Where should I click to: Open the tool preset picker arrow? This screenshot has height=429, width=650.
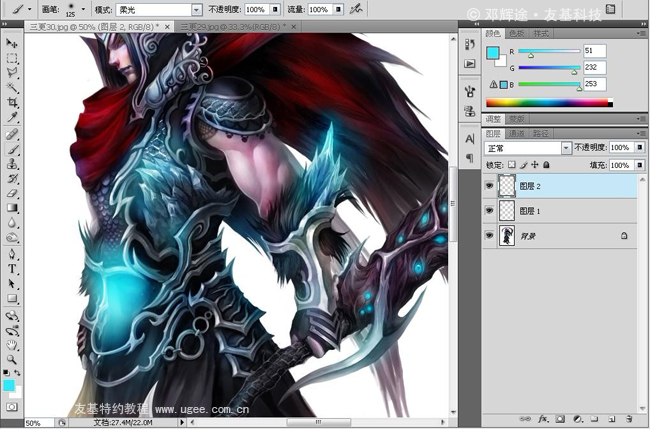[29, 9]
